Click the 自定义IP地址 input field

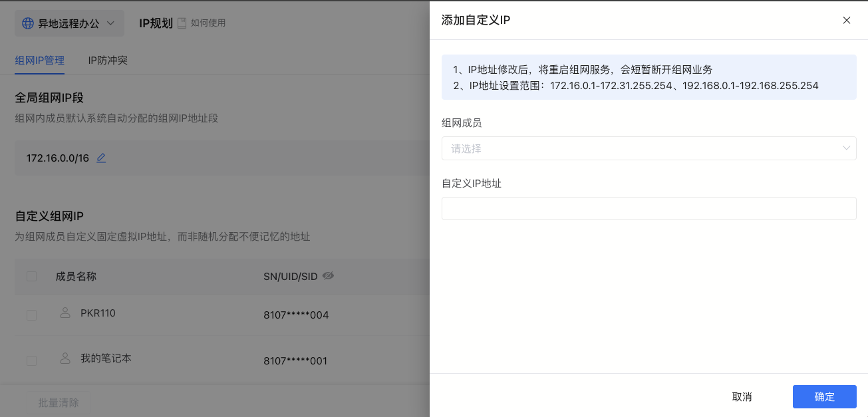(x=649, y=208)
